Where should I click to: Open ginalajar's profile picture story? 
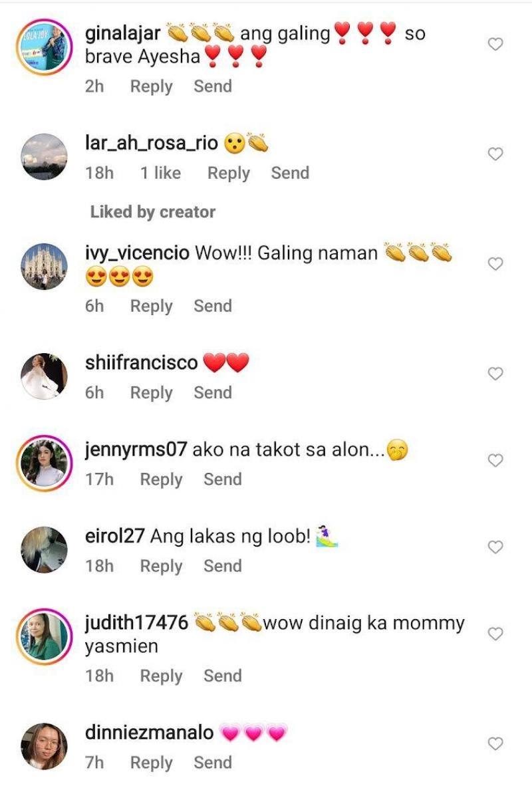click(x=44, y=47)
